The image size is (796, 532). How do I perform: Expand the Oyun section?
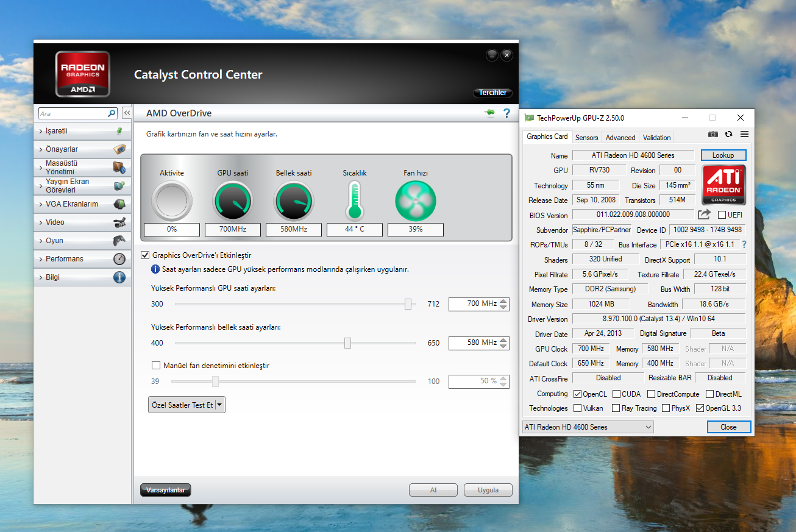[x=82, y=241]
